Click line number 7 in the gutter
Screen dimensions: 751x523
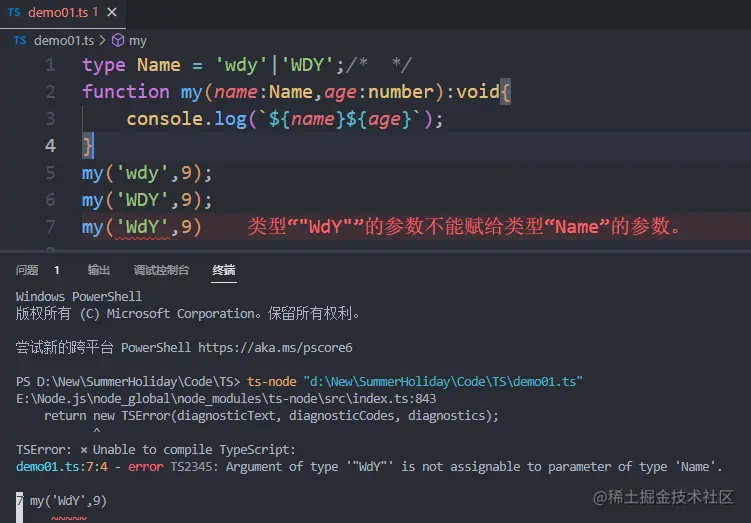[x=51, y=226]
